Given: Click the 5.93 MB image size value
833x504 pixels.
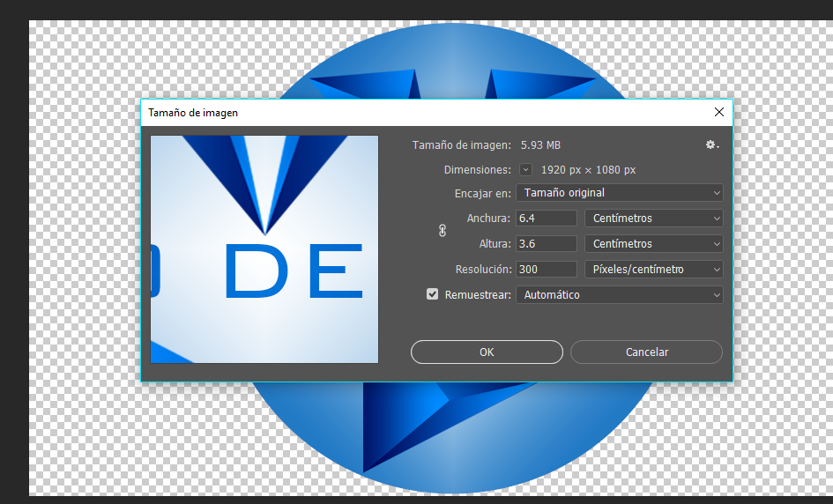Looking at the screenshot, I should (x=540, y=145).
